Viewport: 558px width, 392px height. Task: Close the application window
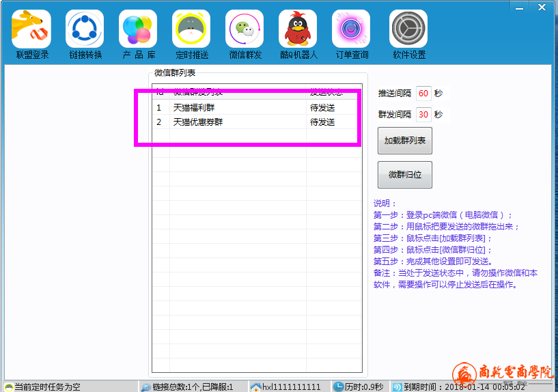point(542,7)
